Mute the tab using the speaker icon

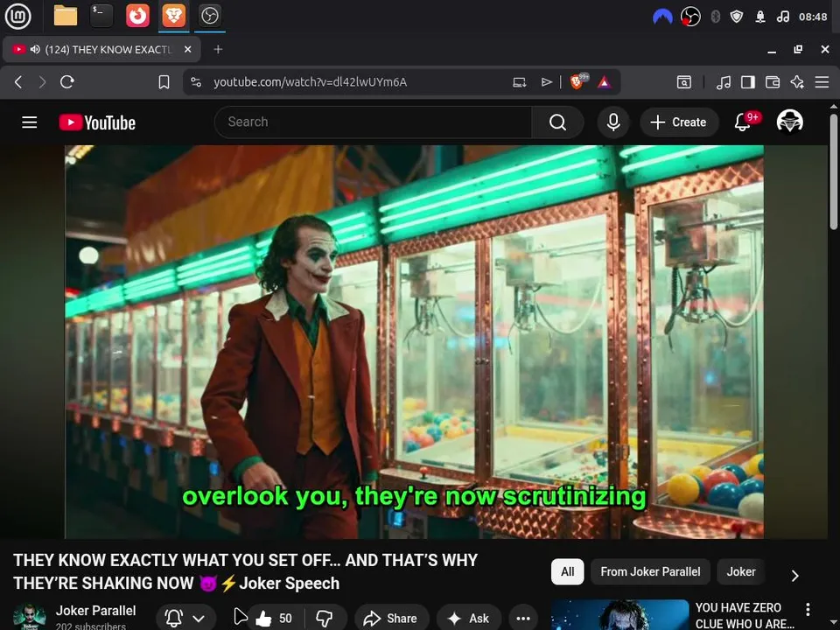click(x=35, y=49)
